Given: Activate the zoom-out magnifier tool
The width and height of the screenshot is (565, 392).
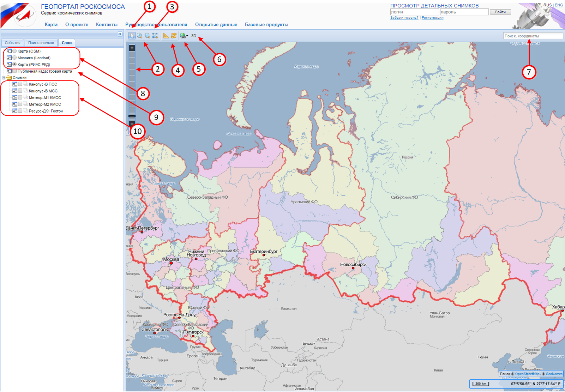Looking at the screenshot, I should [x=147, y=36].
